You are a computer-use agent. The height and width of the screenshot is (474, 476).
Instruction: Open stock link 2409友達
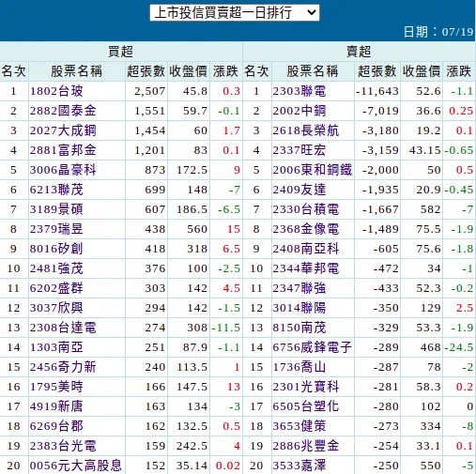(x=299, y=190)
